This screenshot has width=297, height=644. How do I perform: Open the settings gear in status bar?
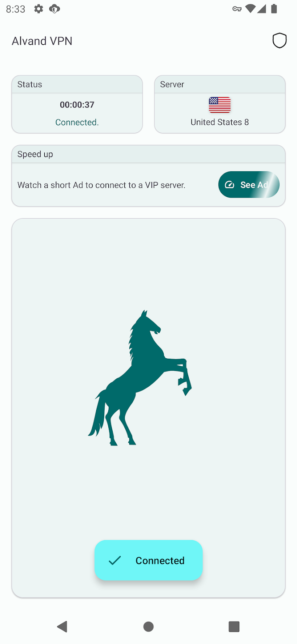(39, 9)
